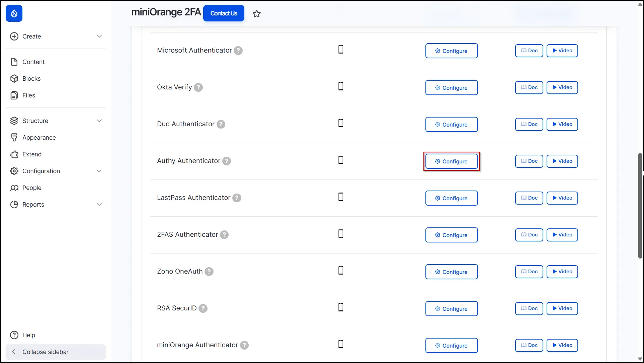Open the Files section in sidebar
The width and height of the screenshot is (644, 363).
(x=56, y=95)
